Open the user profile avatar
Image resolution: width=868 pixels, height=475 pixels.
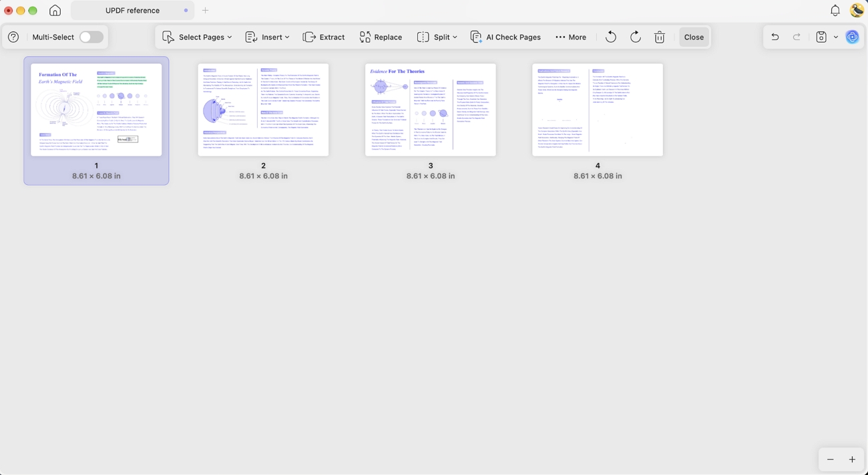(857, 10)
